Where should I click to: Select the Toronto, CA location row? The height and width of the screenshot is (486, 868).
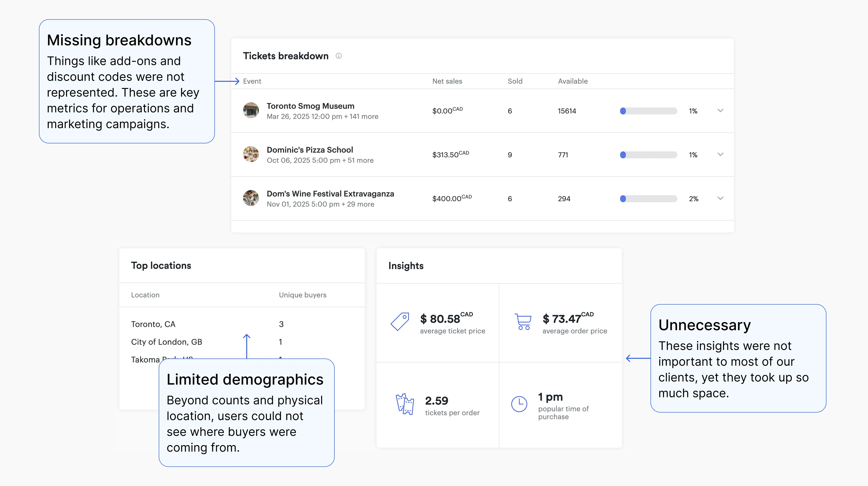pyautogui.click(x=153, y=324)
